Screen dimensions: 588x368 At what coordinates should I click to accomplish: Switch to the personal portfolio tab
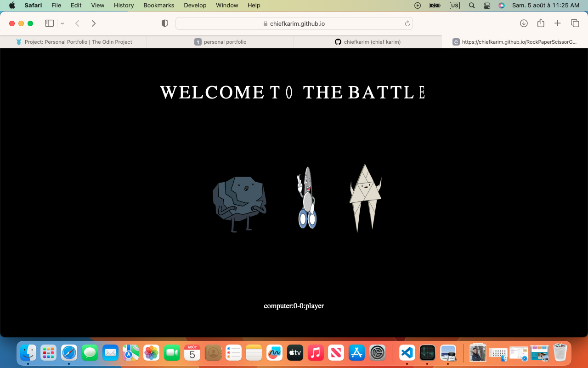(220, 42)
